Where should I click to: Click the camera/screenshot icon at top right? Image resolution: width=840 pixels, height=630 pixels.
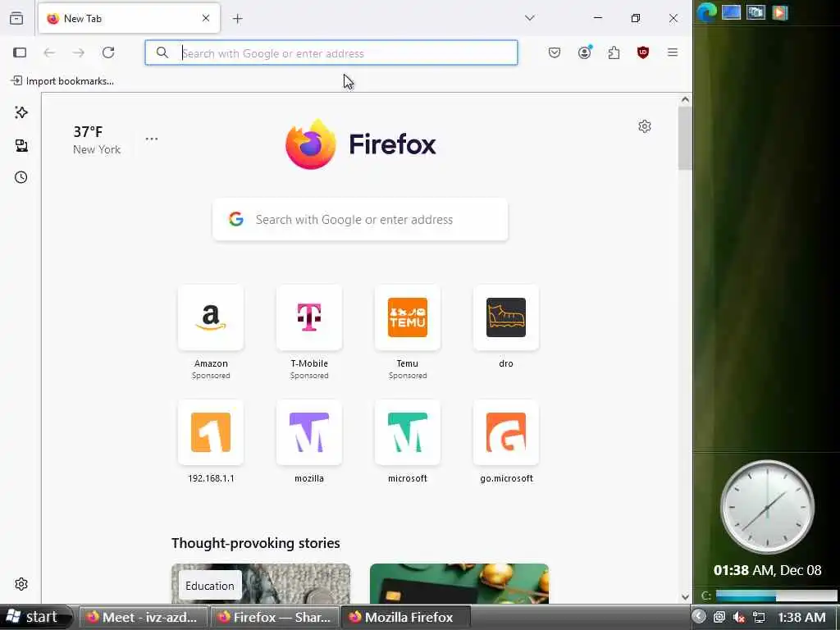pyautogui.click(x=756, y=11)
